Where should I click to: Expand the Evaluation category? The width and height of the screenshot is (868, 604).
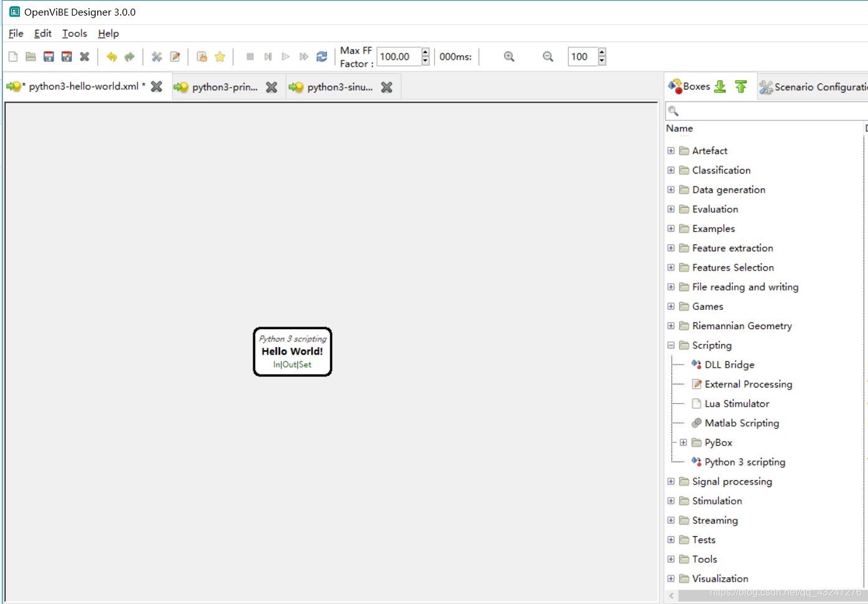[x=671, y=209]
